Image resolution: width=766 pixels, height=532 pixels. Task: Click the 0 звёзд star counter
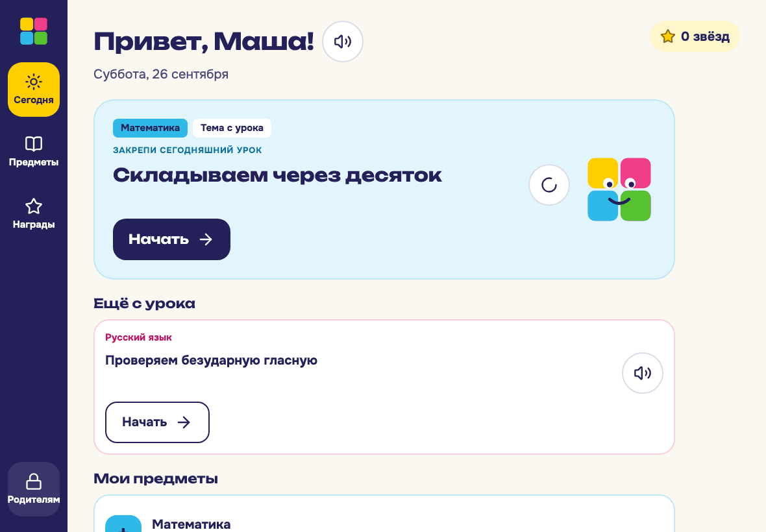pos(695,36)
